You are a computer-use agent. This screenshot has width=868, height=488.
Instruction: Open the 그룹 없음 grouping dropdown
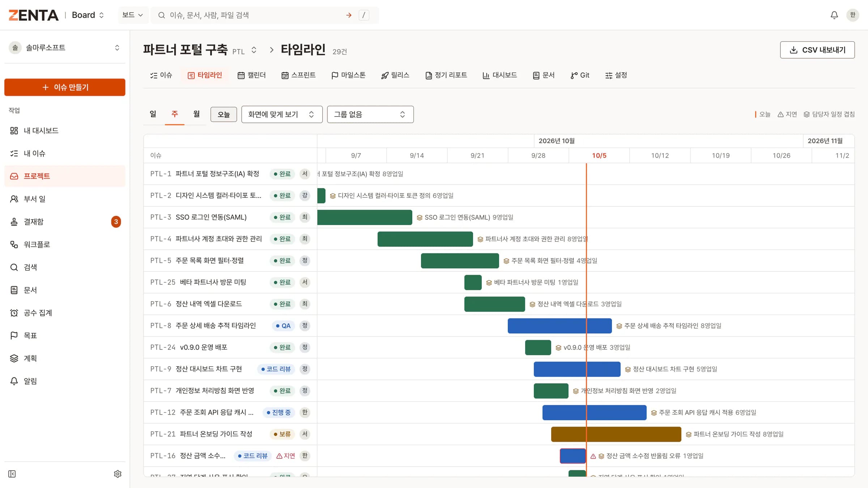[x=370, y=115]
